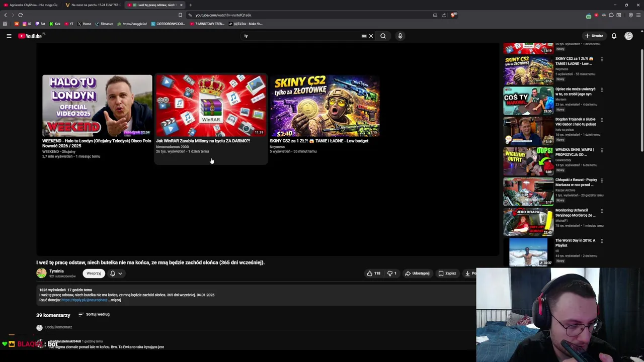Image resolution: width=644 pixels, height=362 pixels.
Task: Click the Zapisz save button
Action: tap(447, 274)
